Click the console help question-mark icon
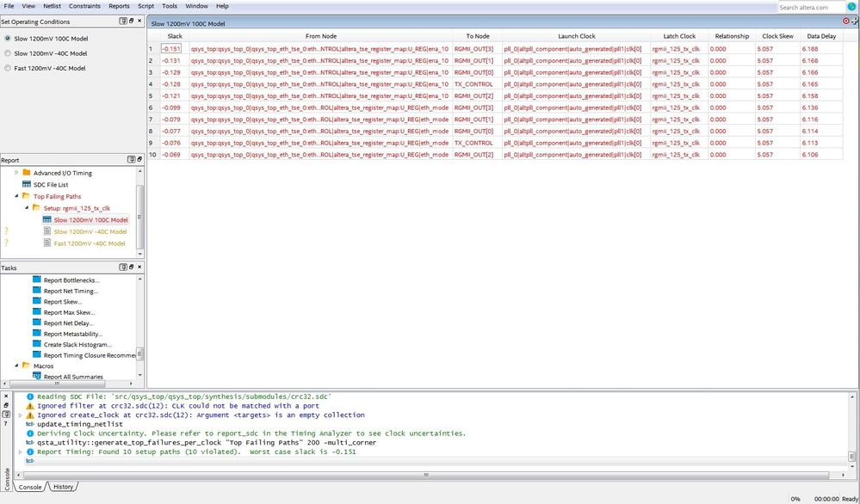This screenshot has width=860, height=504. (6, 423)
